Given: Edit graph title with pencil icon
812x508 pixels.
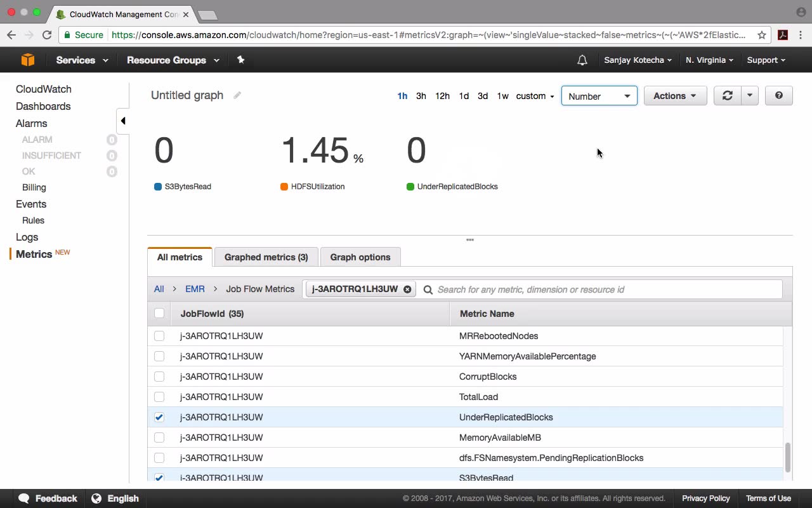Looking at the screenshot, I should point(237,95).
